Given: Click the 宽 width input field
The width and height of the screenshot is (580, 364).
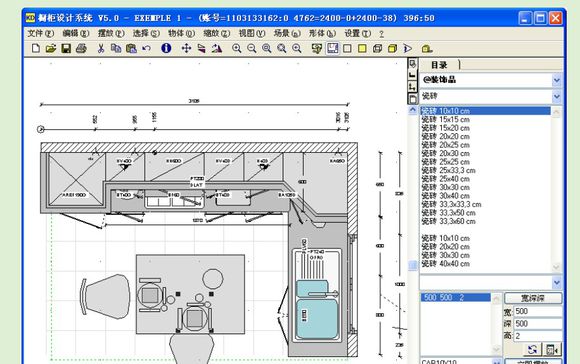Looking at the screenshot, I should [x=538, y=311].
